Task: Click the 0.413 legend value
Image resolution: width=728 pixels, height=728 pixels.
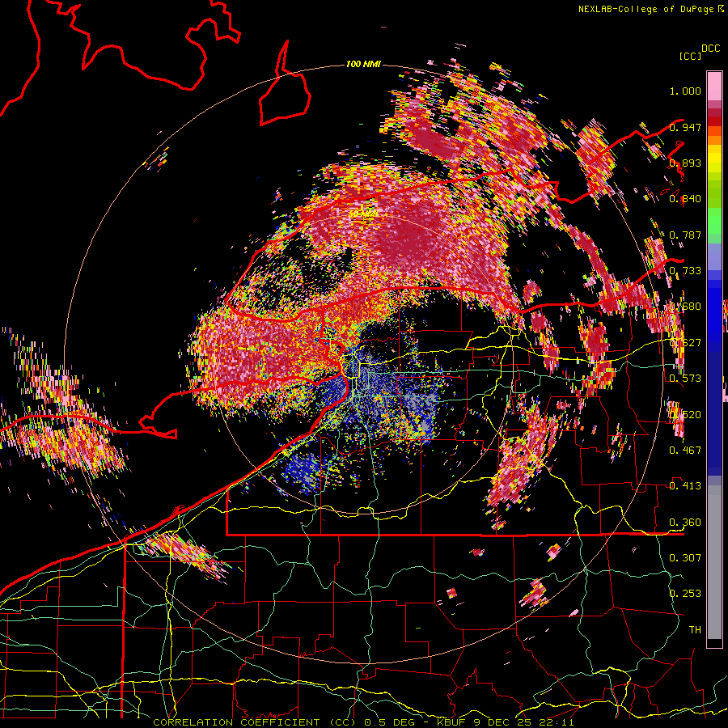Action: (685, 486)
